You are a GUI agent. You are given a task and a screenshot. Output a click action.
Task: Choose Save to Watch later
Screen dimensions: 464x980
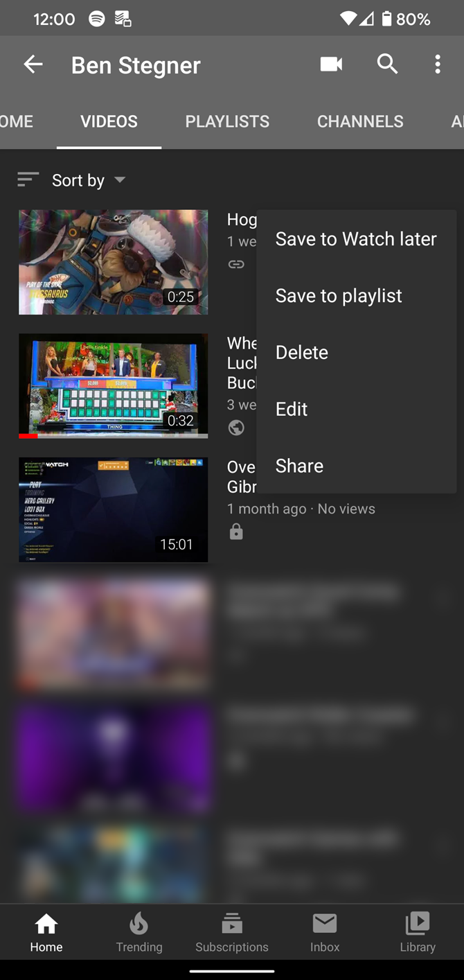pos(356,239)
